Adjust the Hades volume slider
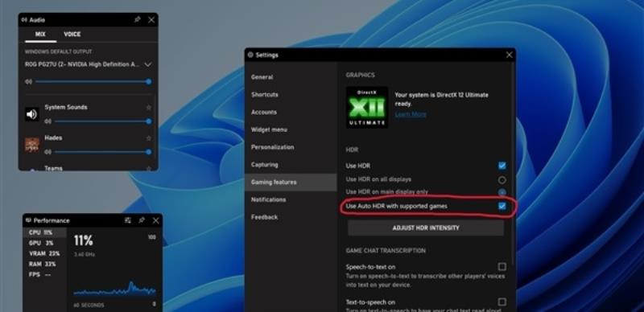This screenshot has height=312, width=644. point(102,152)
